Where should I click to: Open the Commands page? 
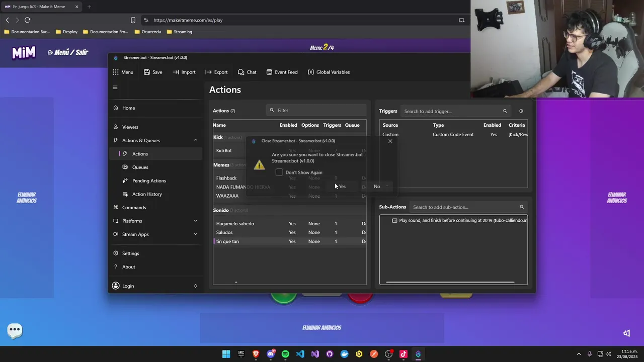pyautogui.click(x=155, y=207)
